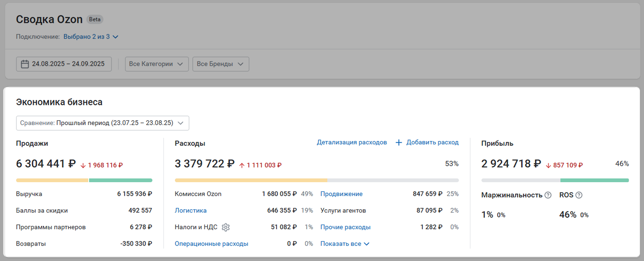Open the Все Категории dropdown
Image resolution: width=644 pixels, height=261 pixels.
(156, 64)
